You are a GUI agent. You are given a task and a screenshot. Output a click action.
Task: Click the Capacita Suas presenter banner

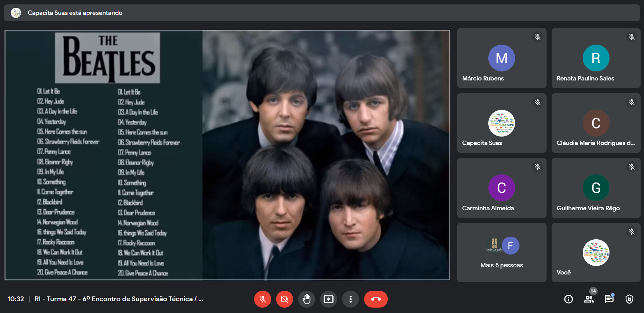pyautogui.click(x=75, y=13)
